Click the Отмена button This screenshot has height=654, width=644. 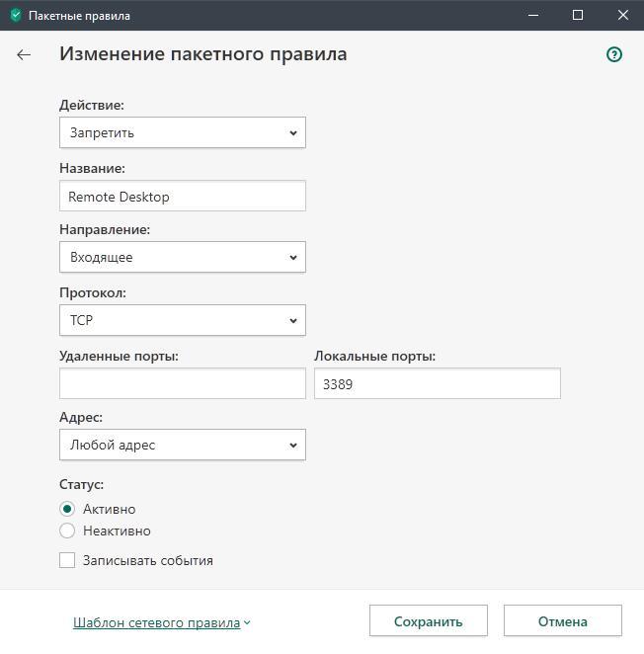point(563,621)
